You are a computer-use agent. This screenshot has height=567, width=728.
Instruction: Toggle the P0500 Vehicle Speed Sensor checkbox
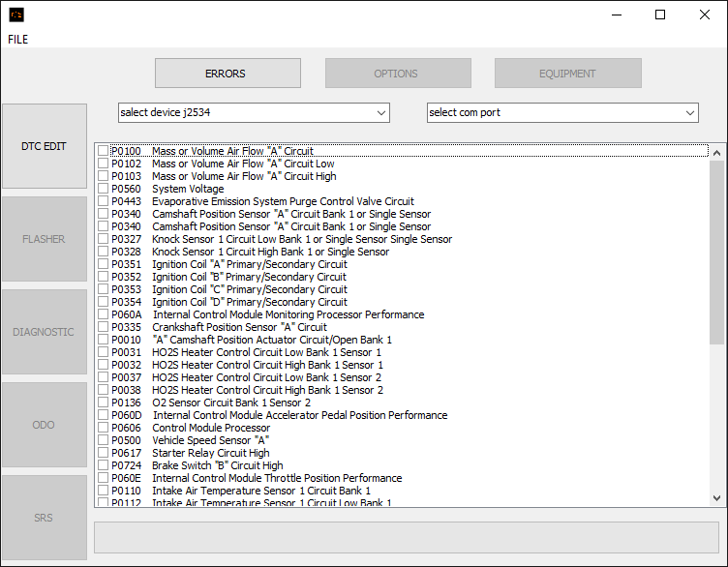click(103, 441)
